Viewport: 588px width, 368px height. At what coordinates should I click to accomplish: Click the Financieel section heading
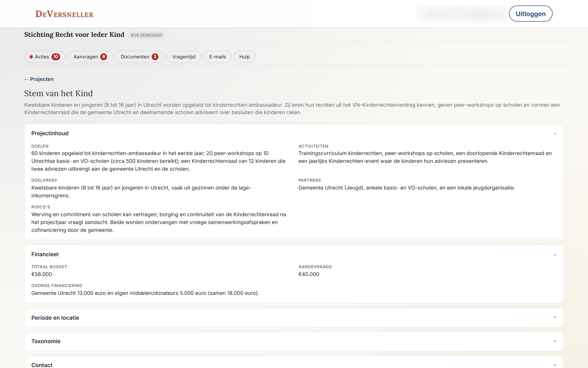click(x=45, y=254)
